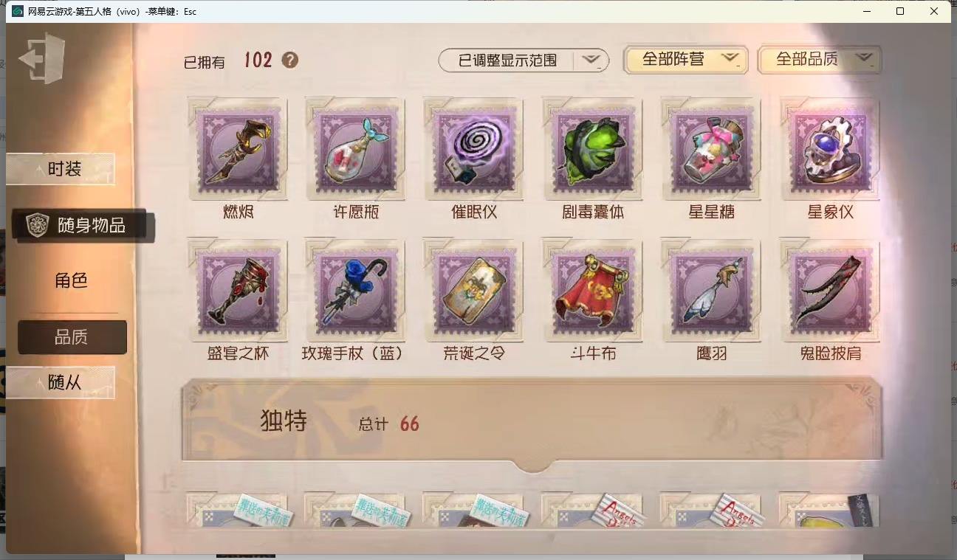The height and width of the screenshot is (560, 957).
Task: Click the exit door icon at top left
Action: tap(42, 58)
